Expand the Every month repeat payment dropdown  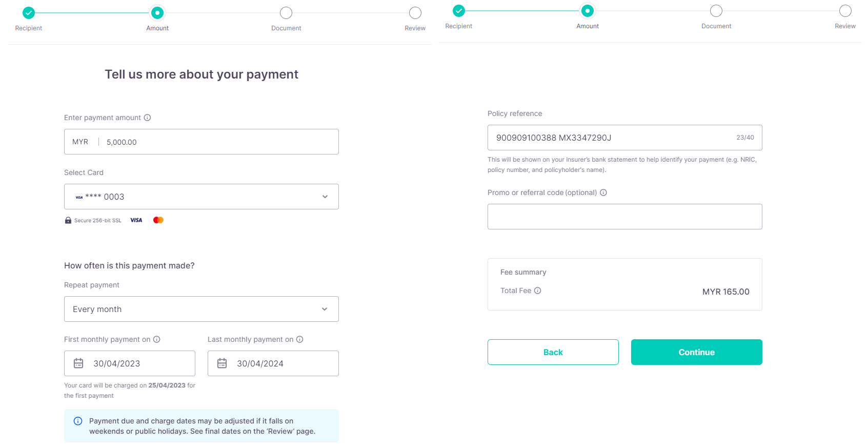tap(201, 309)
